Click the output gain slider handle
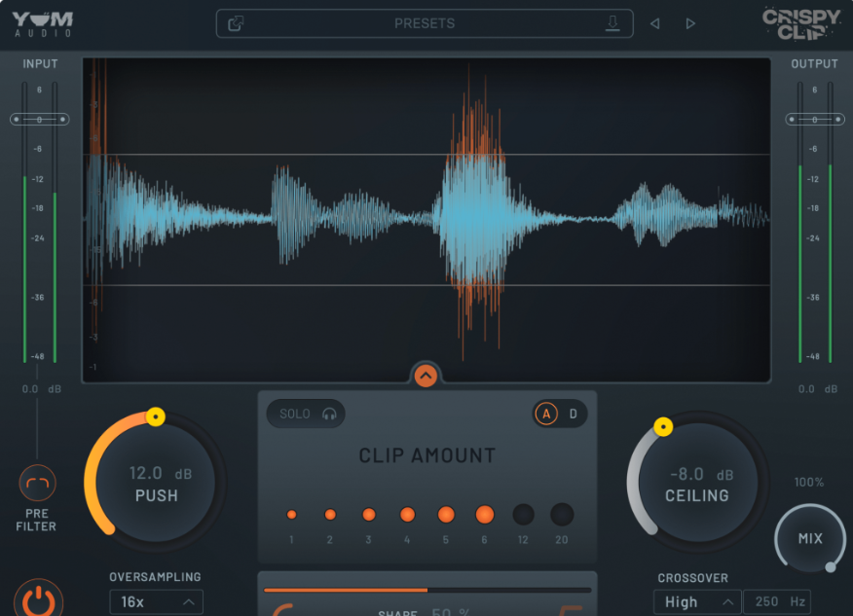 pos(815,119)
